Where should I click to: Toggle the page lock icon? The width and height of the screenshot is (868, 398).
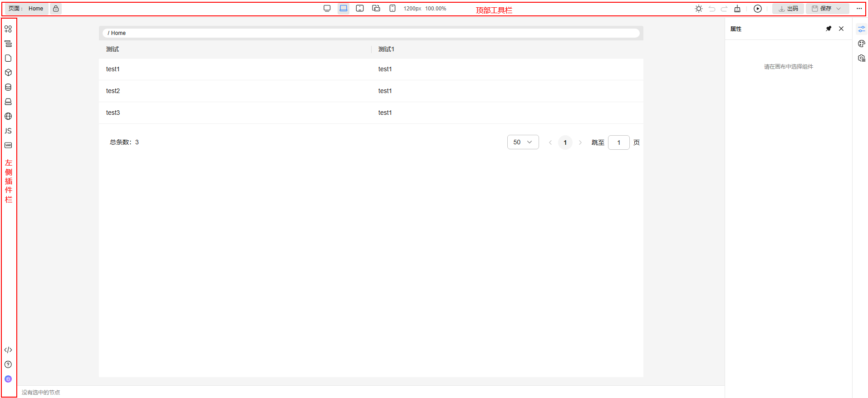56,9
